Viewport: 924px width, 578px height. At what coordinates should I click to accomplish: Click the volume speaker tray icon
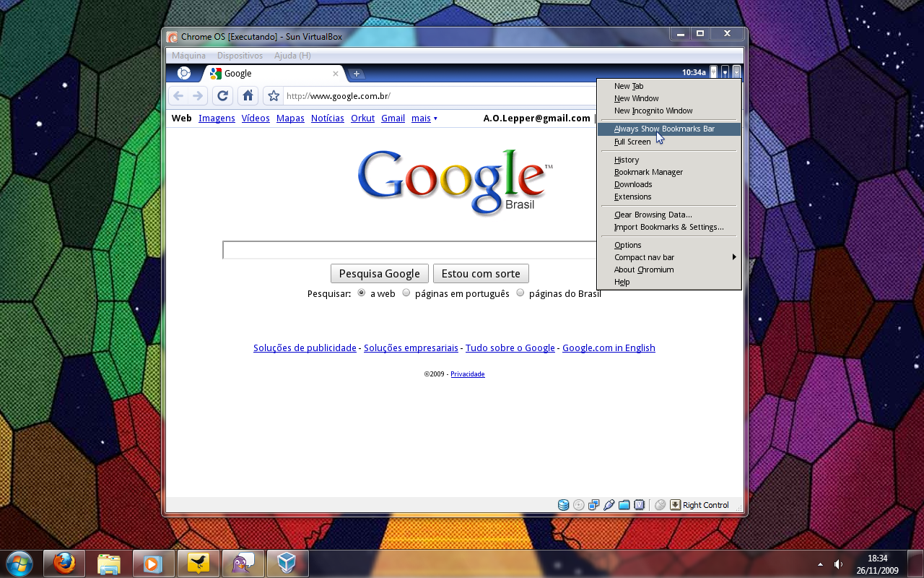[839, 564]
